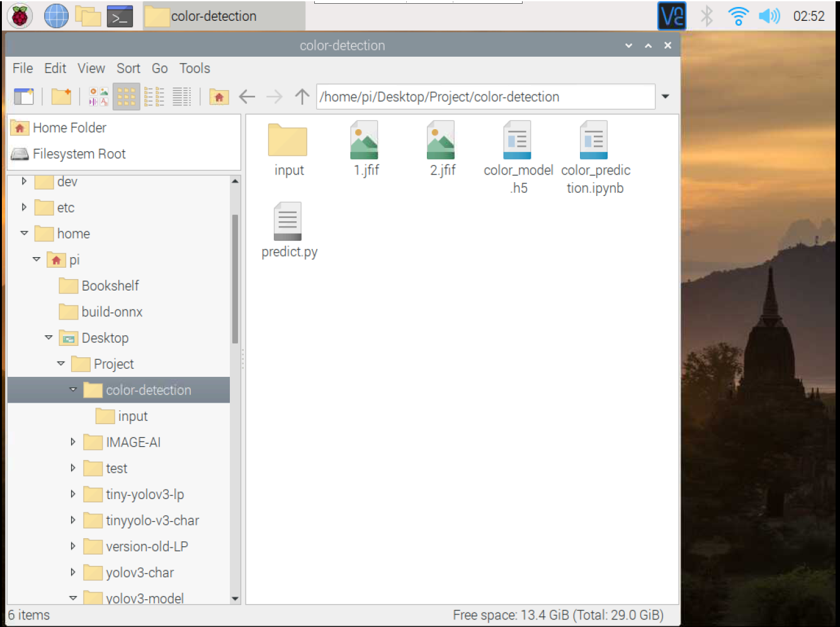
Task: Click the sidebar vertical scrollbar
Action: coord(235,279)
